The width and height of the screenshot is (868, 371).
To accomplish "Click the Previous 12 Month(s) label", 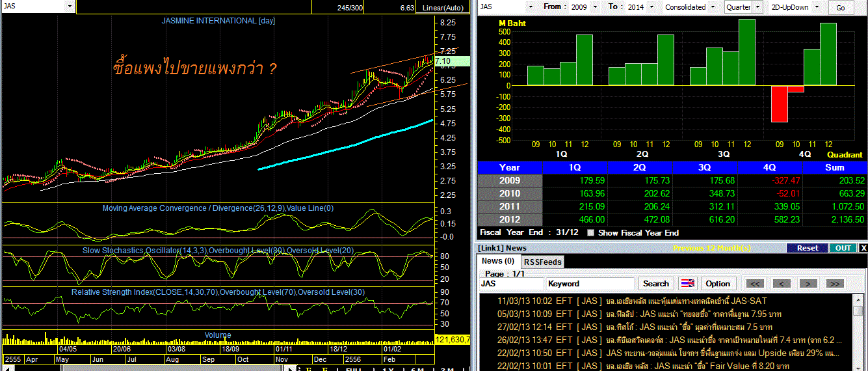I will click(712, 248).
